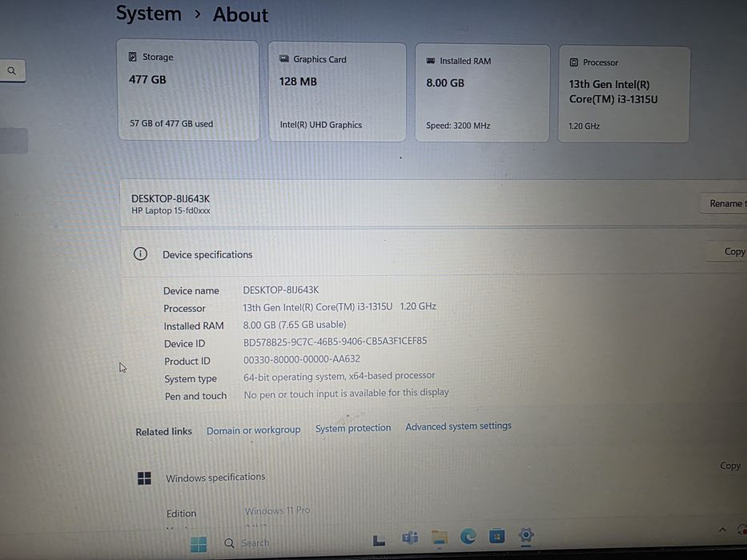Click the Processor value in specifications list
The width and height of the screenshot is (747, 560).
339,307
